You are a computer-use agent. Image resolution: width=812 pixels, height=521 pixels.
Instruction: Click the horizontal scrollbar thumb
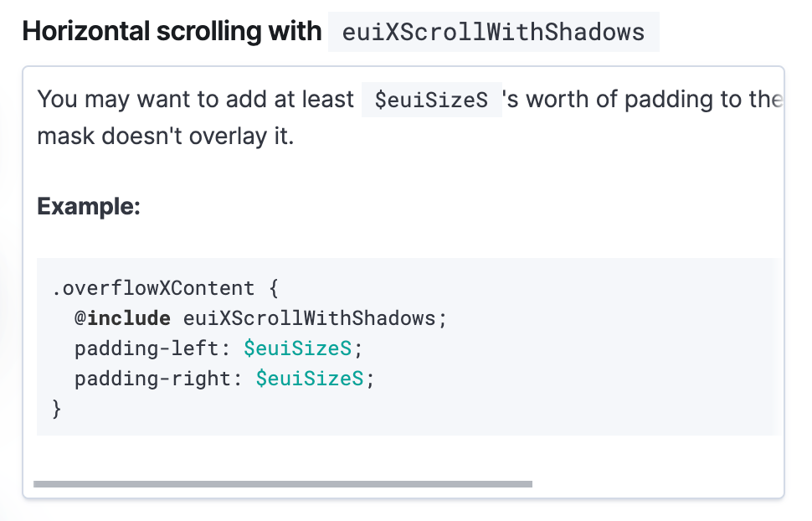click(x=283, y=483)
